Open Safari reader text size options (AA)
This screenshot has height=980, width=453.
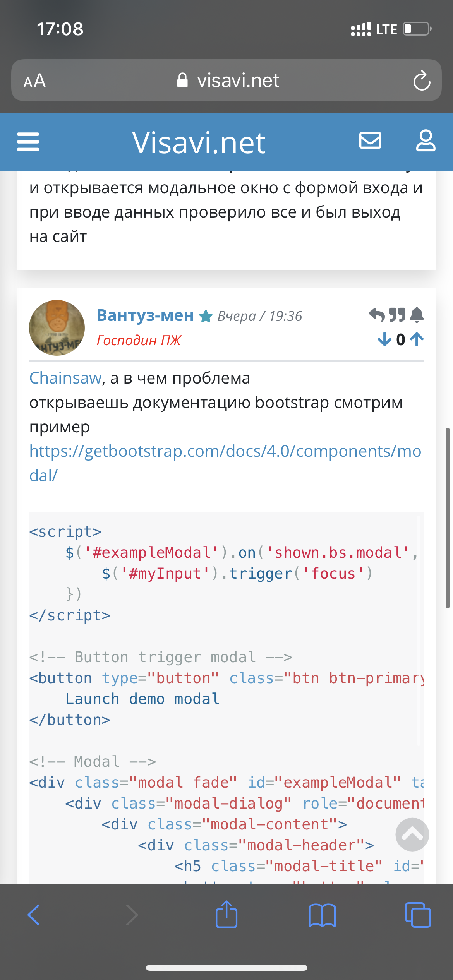pos(35,81)
